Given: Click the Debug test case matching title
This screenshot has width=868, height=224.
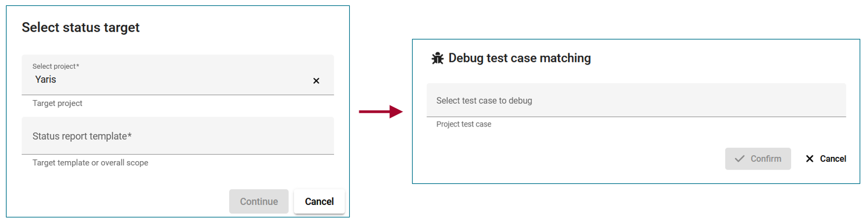Looking at the screenshot, I should click(x=519, y=58).
